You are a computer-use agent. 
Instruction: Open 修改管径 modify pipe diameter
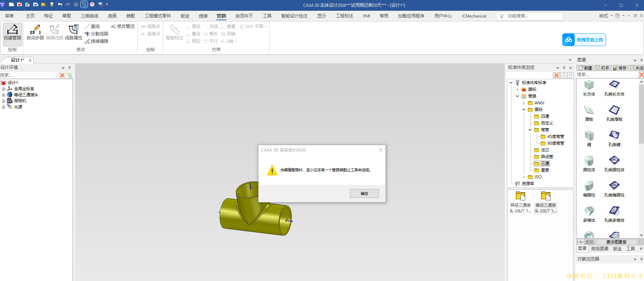(122, 26)
